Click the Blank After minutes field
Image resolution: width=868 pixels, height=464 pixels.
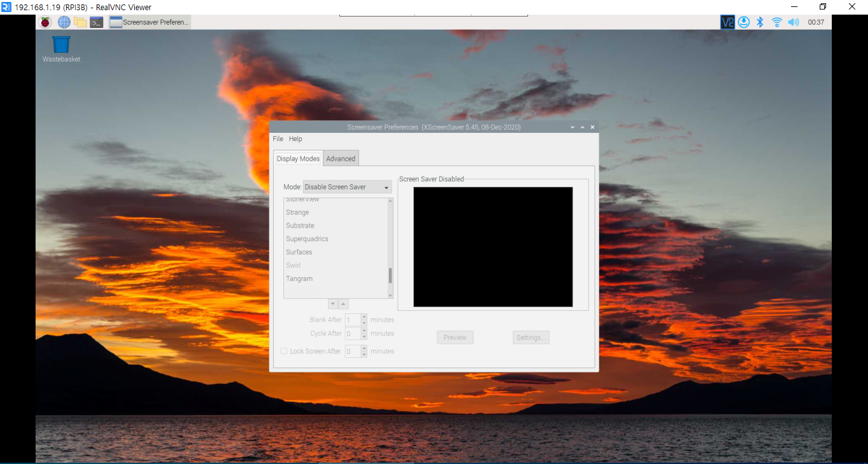click(x=353, y=320)
